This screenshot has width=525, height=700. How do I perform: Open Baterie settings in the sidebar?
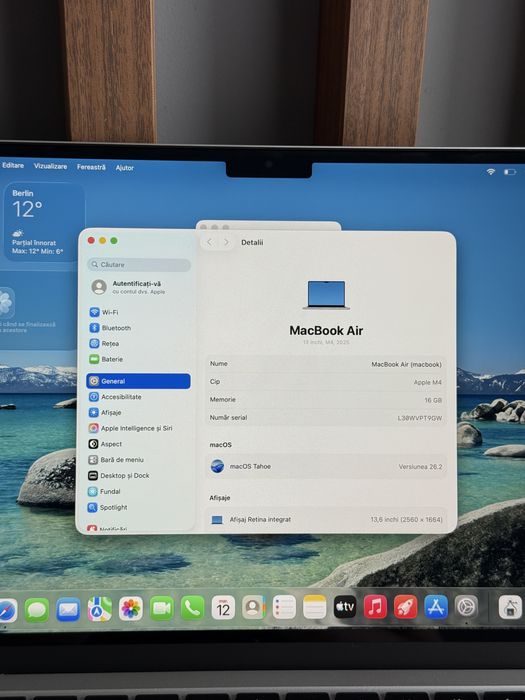pos(138,359)
